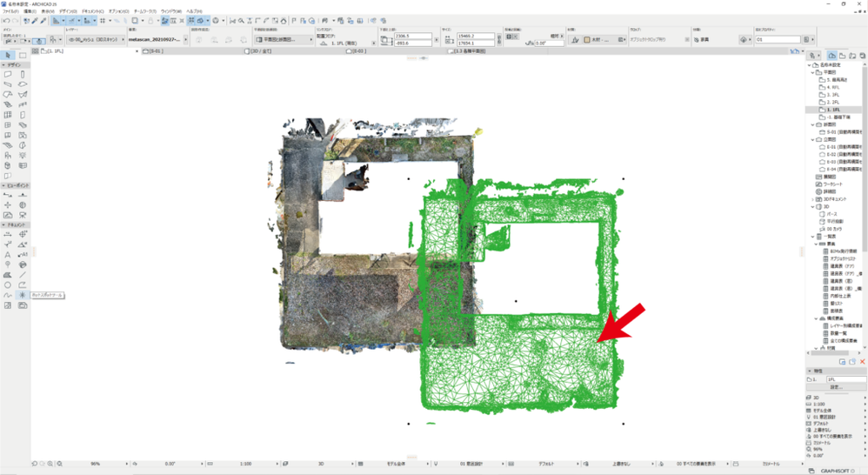Collapse the 平面図 folder in Navigator
The width and height of the screenshot is (868, 475).
click(813, 72)
